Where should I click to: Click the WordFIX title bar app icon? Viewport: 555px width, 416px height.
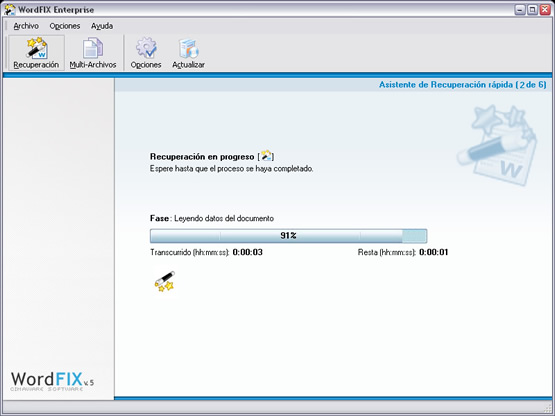[9, 10]
